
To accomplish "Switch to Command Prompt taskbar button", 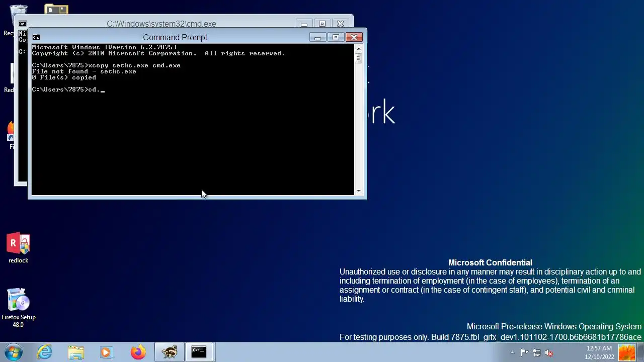I will click(x=199, y=352).
